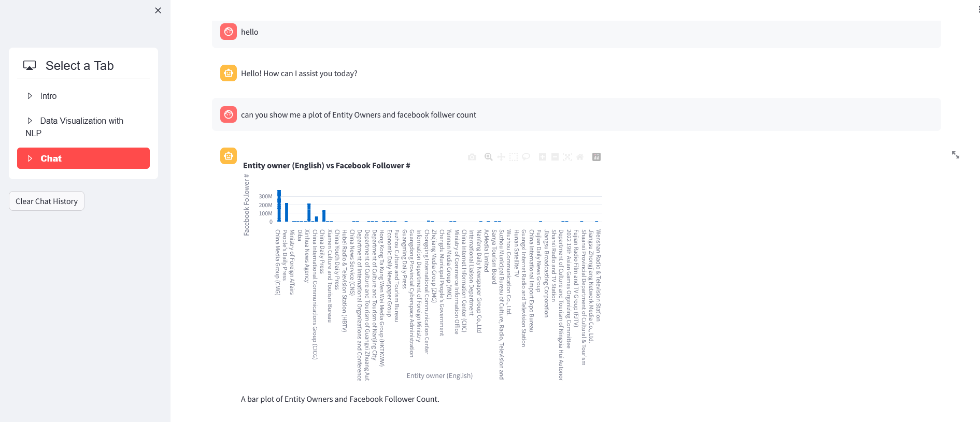Open the Intro tab
This screenshot has height=422, width=980.
[83, 96]
